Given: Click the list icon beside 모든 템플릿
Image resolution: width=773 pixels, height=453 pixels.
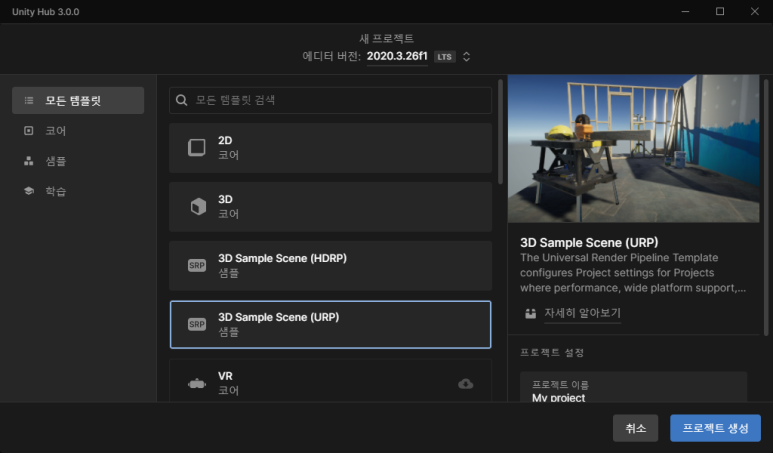Looking at the screenshot, I should 29,101.
